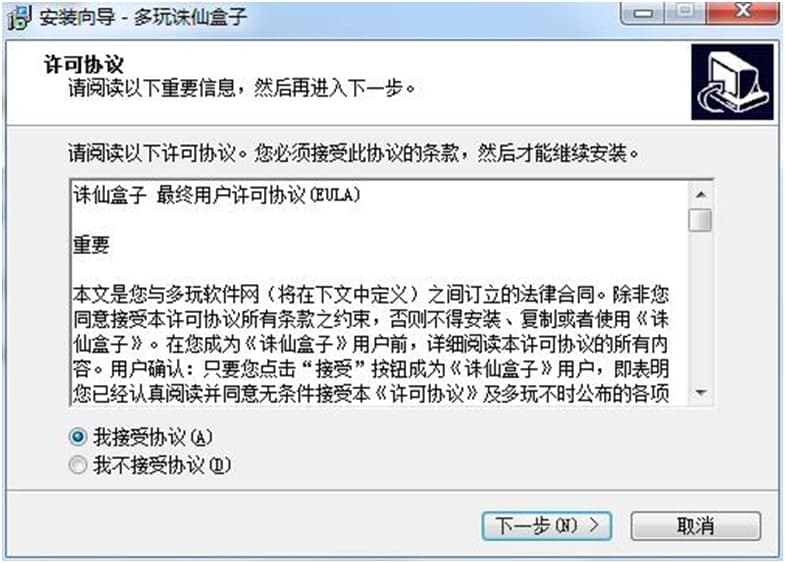The image size is (785, 563).
Task: Click the 请阅读以下重要信息 subtitle text
Action: 241,88
